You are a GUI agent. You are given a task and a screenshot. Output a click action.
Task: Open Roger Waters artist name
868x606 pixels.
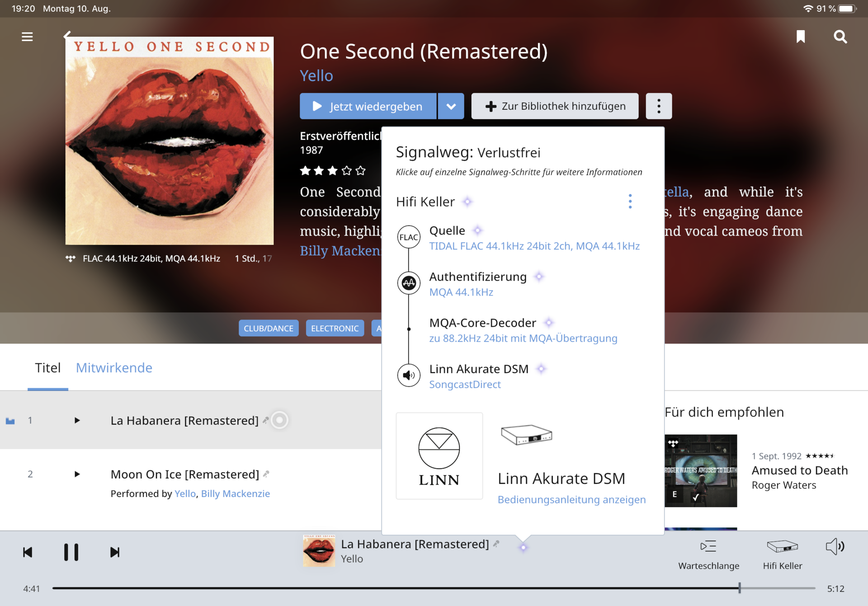(x=783, y=485)
